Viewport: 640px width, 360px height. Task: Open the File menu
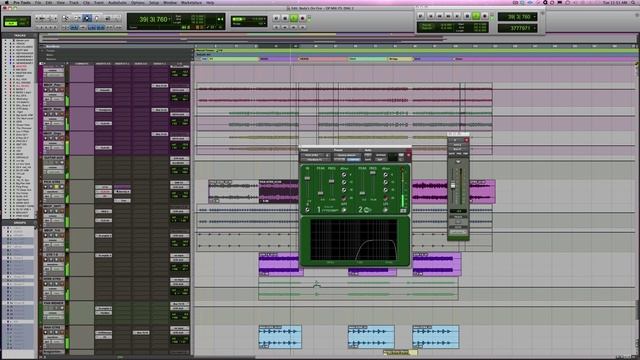(x=38, y=2)
